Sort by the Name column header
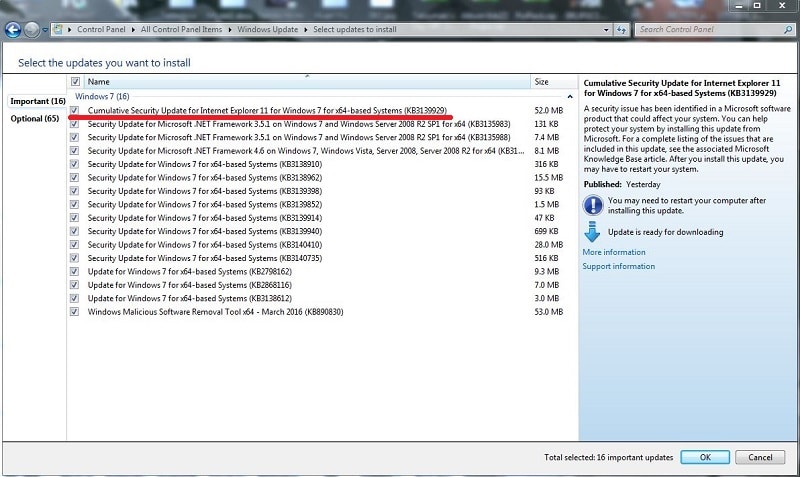This screenshot has width=800, height=477. pyautogui.click(x=306, y=82)
